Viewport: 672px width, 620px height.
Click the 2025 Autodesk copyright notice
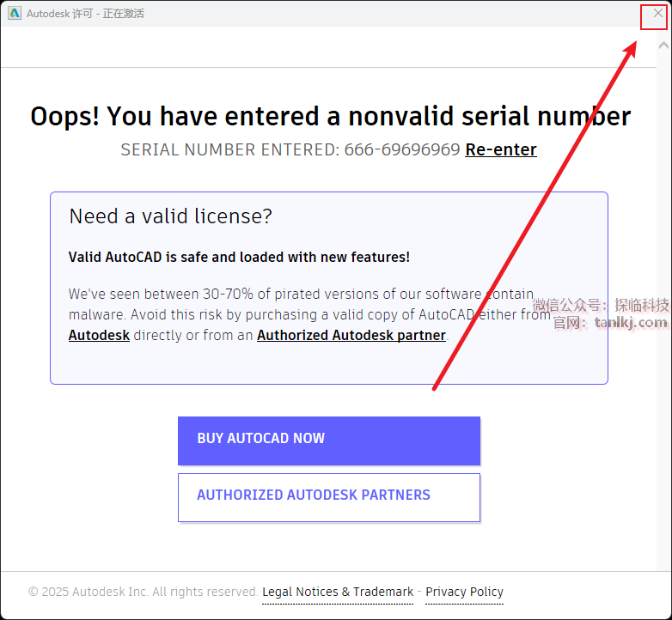pos(143,592)
